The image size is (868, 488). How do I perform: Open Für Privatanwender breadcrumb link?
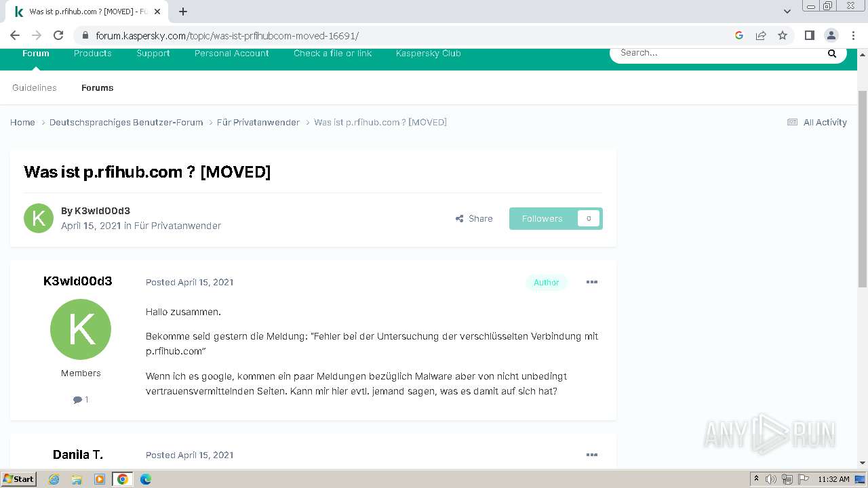258,123
